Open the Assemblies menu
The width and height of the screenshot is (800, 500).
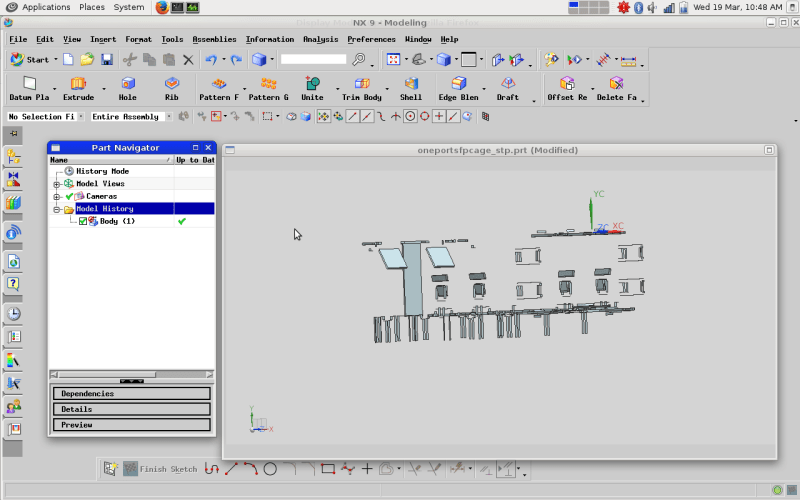point(214,39)
